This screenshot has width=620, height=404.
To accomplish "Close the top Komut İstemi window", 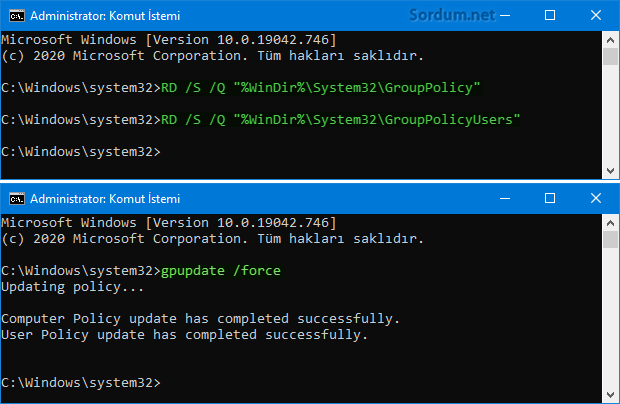I will 596,15.
